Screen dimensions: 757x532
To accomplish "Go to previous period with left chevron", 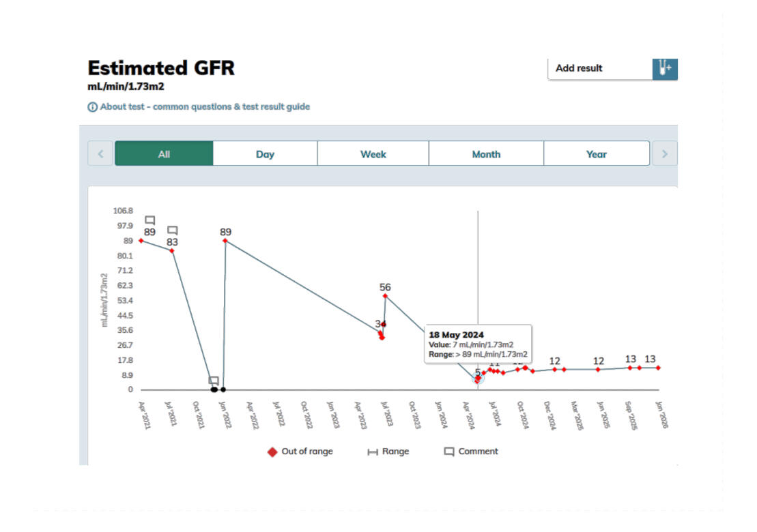I will point(100,154).
